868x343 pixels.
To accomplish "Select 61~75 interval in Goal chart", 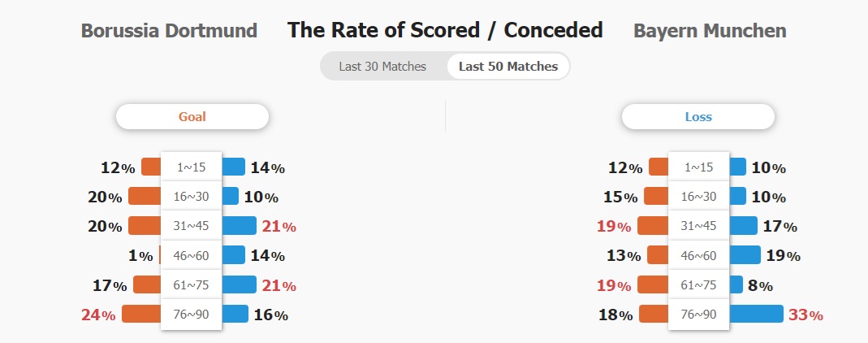I will (192, 284).
